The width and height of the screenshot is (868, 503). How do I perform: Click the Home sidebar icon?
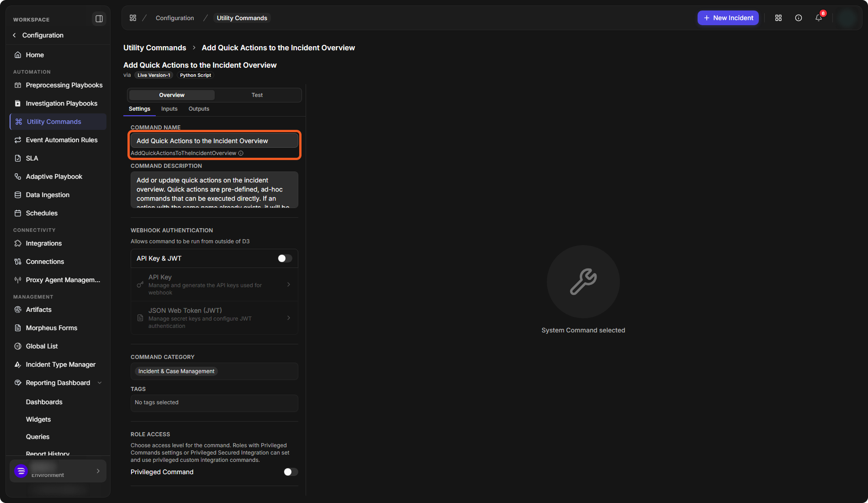tap(18, 55)
